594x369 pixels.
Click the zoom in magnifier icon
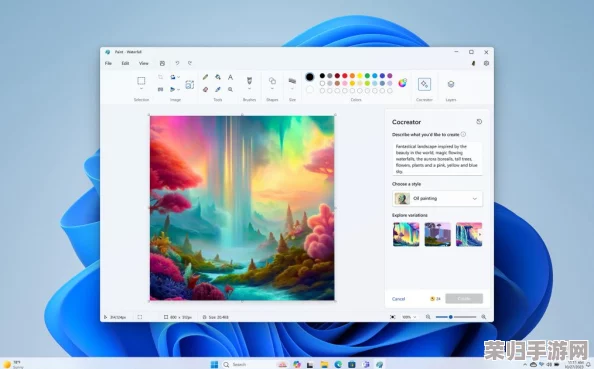click(484, 317)
